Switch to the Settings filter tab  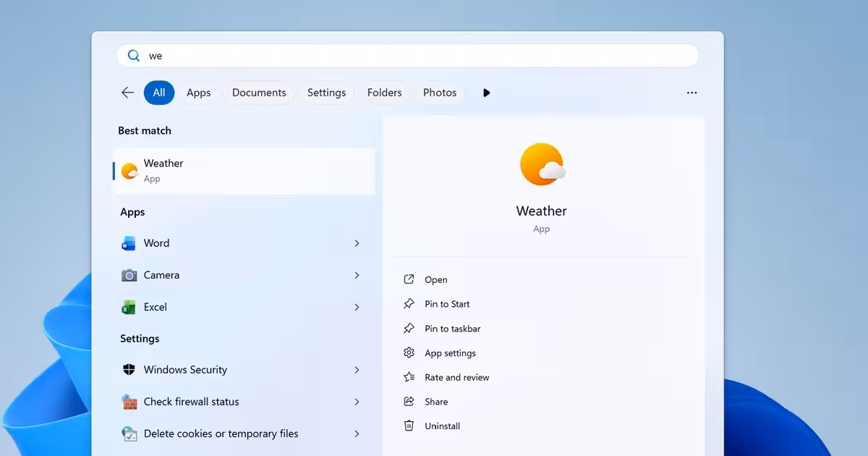coord(326,93)
